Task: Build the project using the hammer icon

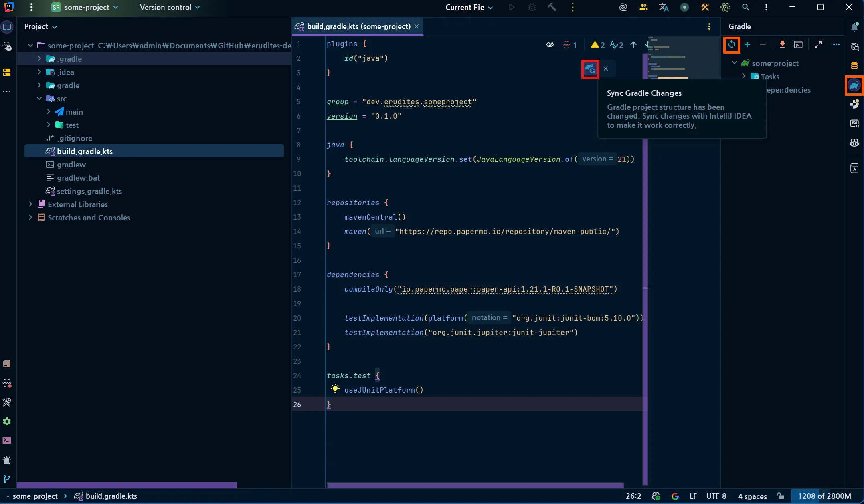Action: [x=552, y=7]
